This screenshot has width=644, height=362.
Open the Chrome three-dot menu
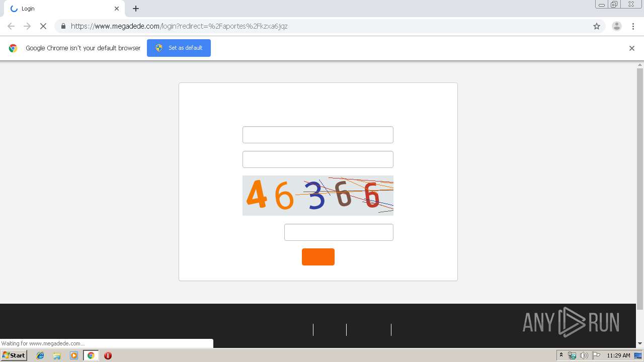point(633,26)
